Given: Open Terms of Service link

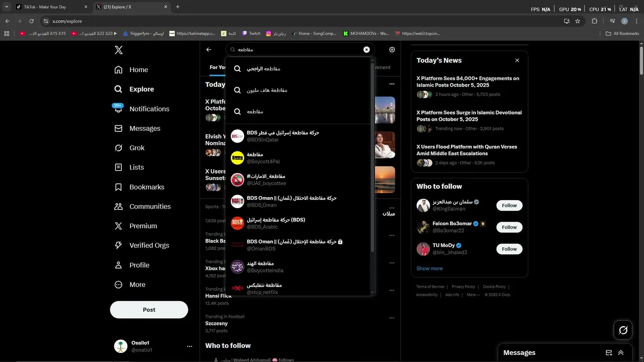Looking at the screenshot, I should [430, 287].
